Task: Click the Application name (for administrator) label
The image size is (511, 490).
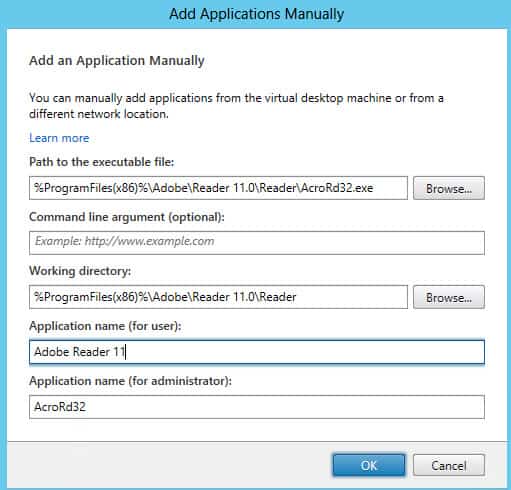Action: click(130, 381)
